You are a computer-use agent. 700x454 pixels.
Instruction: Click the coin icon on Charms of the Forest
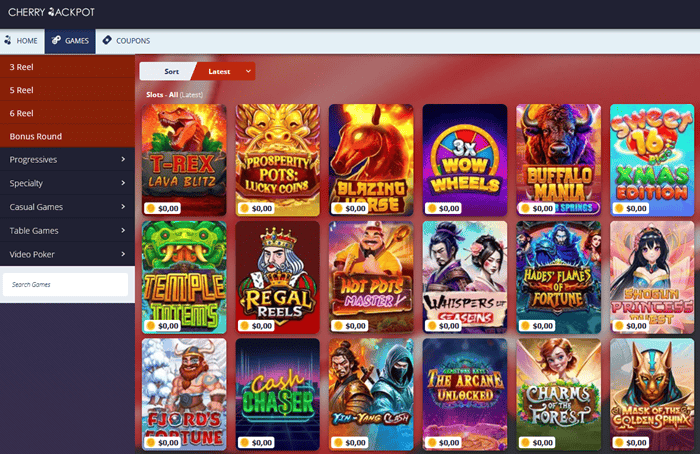tap(525, 442)
